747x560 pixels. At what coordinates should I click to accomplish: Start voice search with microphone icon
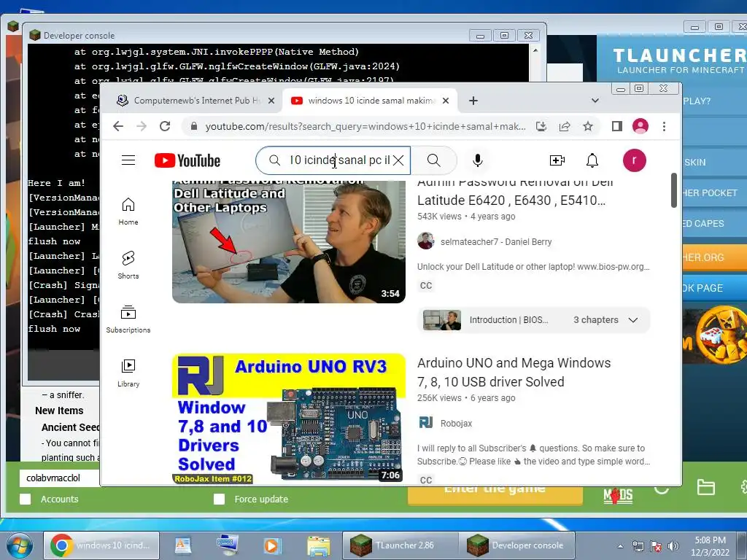(477, 160)
